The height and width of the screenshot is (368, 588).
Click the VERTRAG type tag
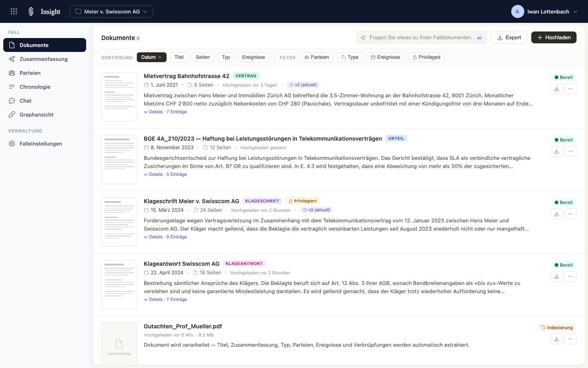pos(246,76)
